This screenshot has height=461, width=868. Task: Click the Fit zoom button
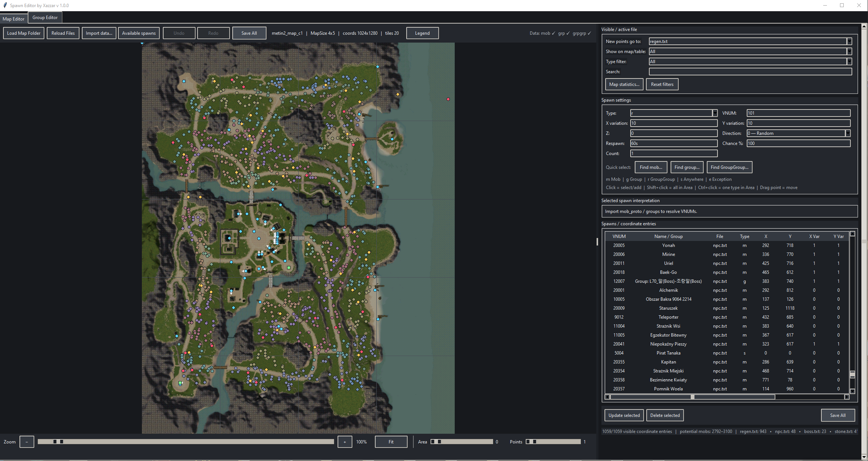[391, 442]
